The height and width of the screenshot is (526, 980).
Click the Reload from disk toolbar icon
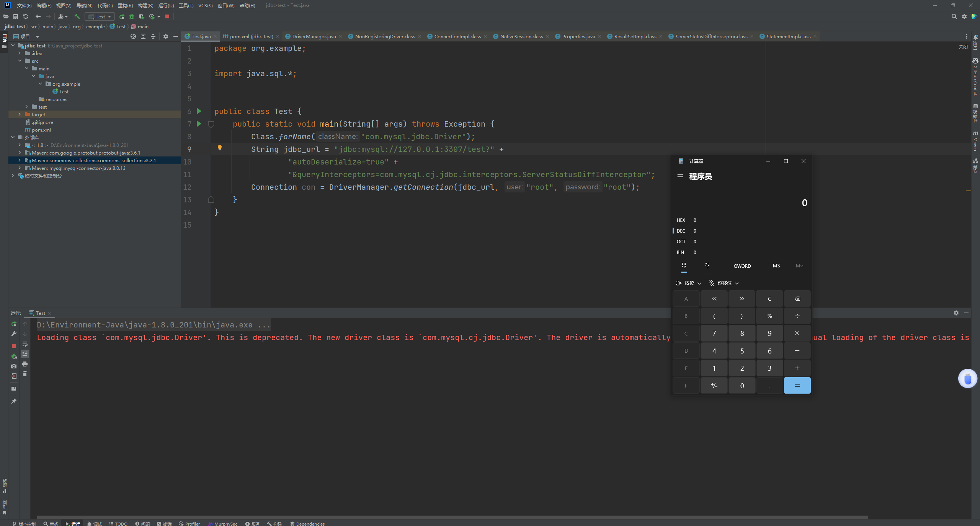click(x=26, y=16)
